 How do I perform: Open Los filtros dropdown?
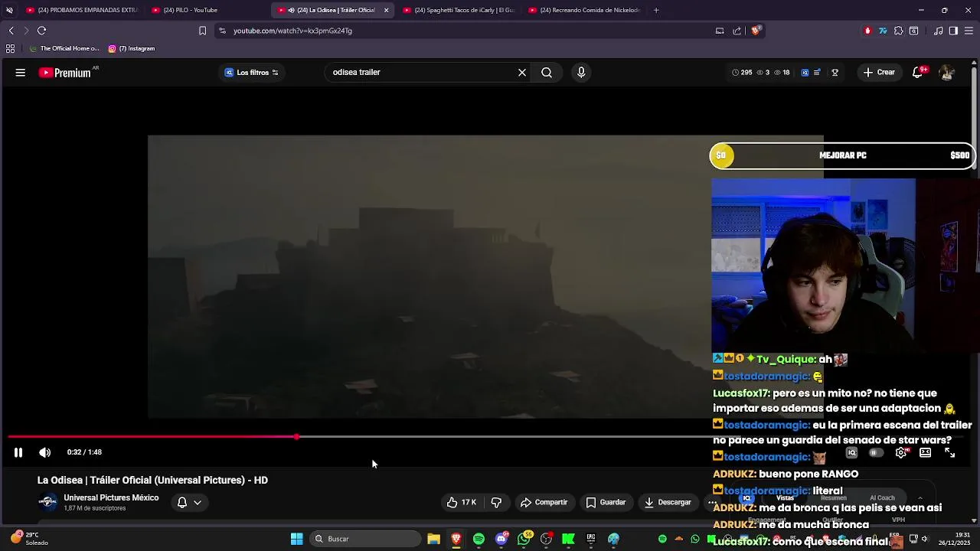[252, 73]
